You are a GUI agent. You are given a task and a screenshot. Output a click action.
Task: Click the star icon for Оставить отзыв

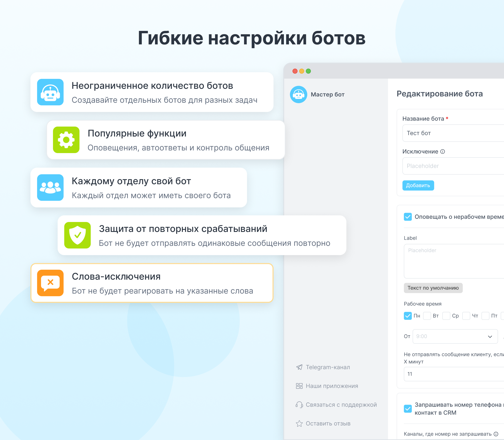pyautogui.click(x=299, y=424)
